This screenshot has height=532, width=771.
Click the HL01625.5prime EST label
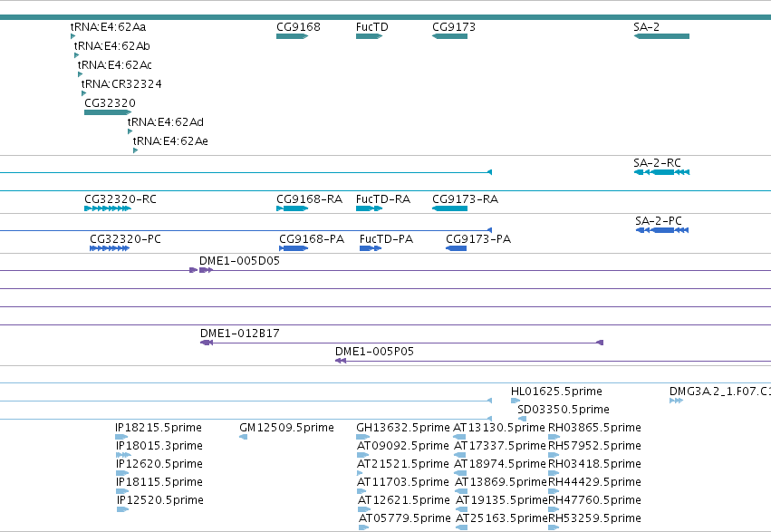pyautogui.click(x=556, y=392)
